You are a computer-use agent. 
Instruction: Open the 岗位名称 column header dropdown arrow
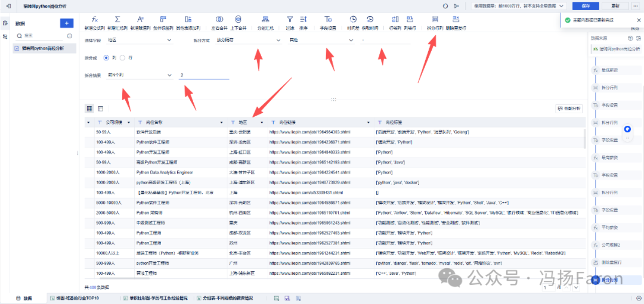pos(222,122)
